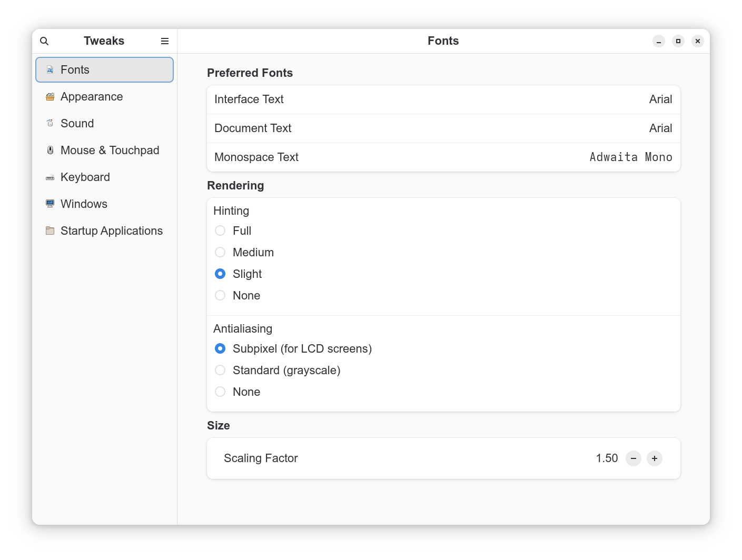Select Full hinting radio button
Image resolution: width=742 pixels, height=560 pixels.
point(220,231)
